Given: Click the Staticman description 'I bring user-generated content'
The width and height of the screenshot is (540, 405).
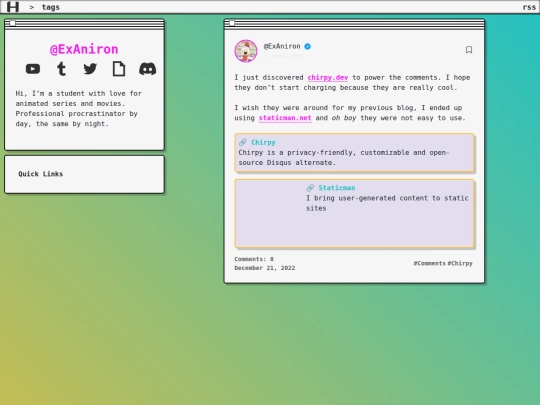Looking at the screenshot, I should [x=387, y=203].
